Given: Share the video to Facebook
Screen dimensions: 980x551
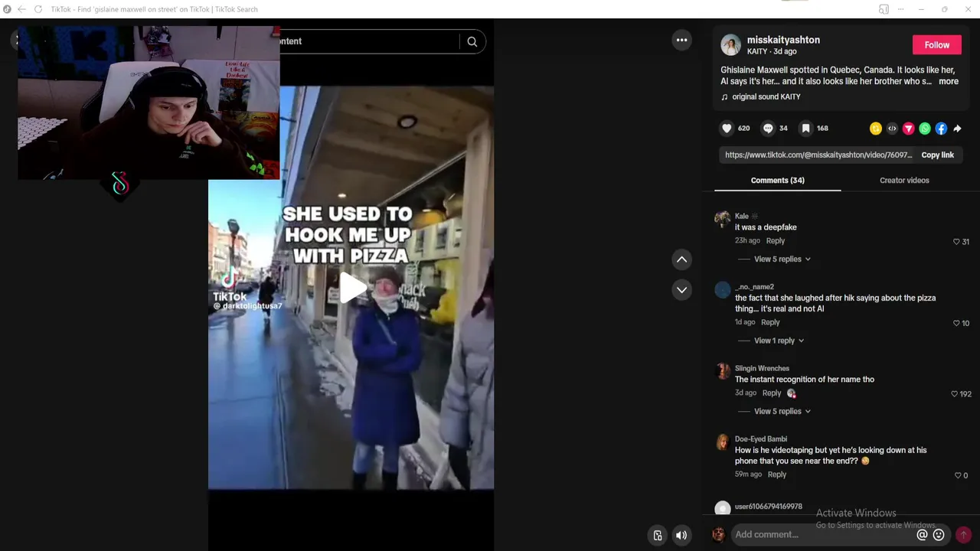Looking at the screenshot, I should click(x=941, y=129).
